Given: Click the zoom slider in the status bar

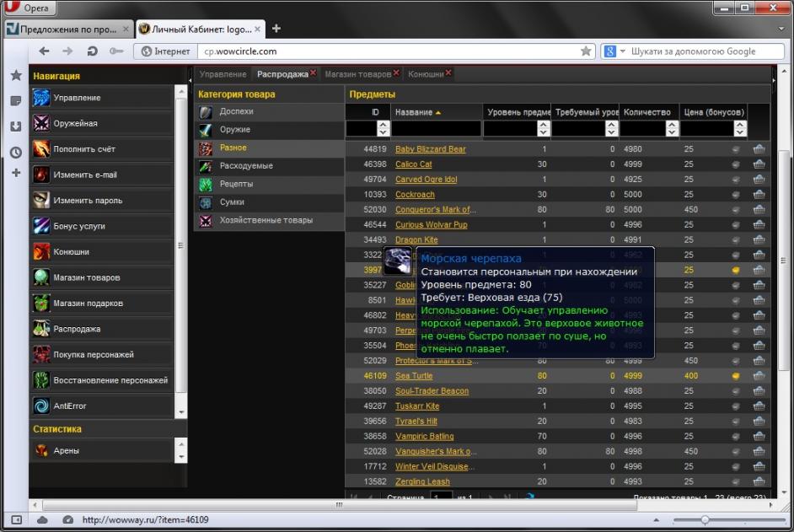Looking at the screenshot, I should [706, 520].
